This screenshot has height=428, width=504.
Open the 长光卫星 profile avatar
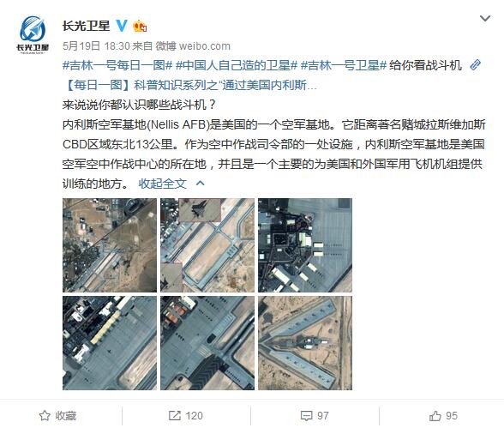33,34
